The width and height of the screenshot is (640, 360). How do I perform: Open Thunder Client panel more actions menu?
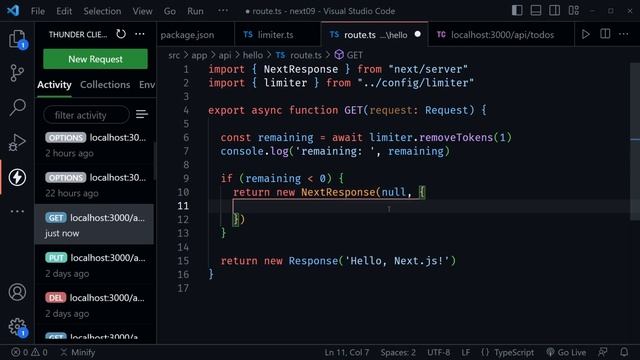[x=140, y=34]
